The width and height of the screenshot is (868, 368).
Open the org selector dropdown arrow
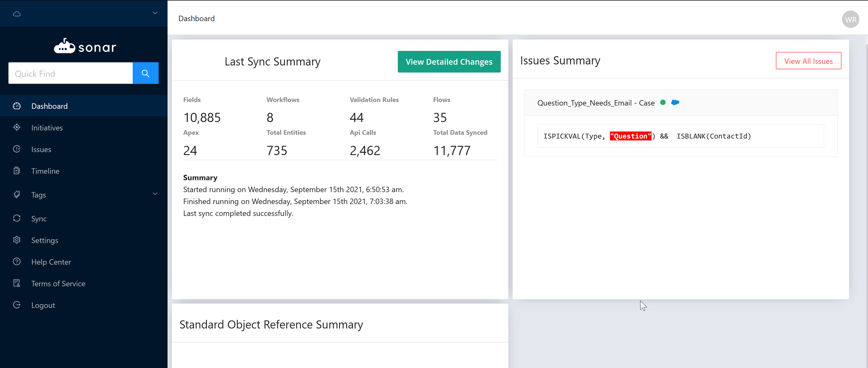click(x=155, y=13)
